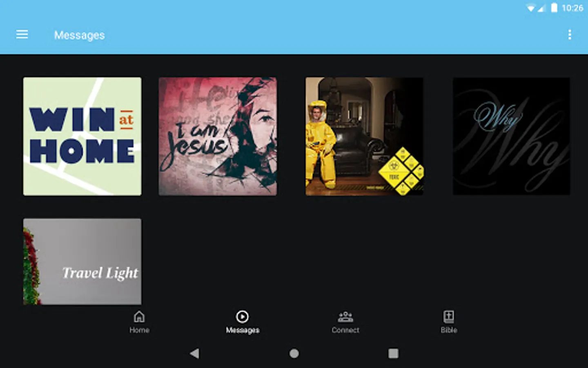588x368 pixels.
Task: Open the overflow options menu
Action: [x=570, y=35]
